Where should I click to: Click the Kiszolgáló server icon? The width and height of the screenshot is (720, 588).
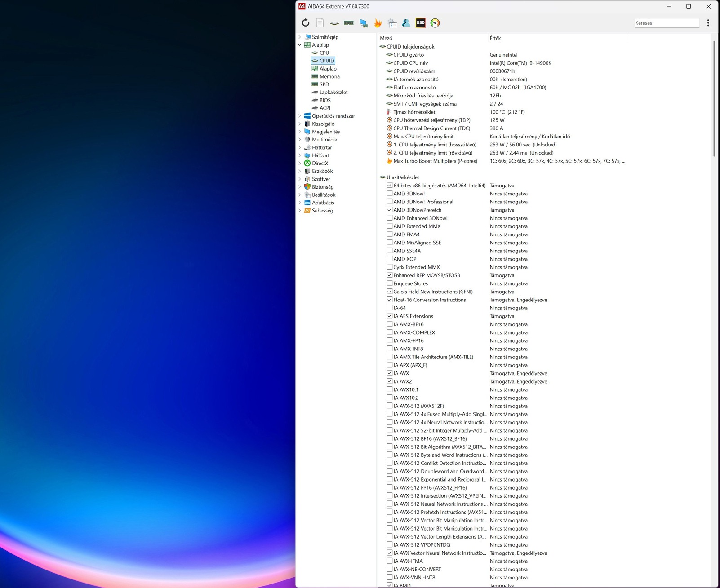pos(307,124)
